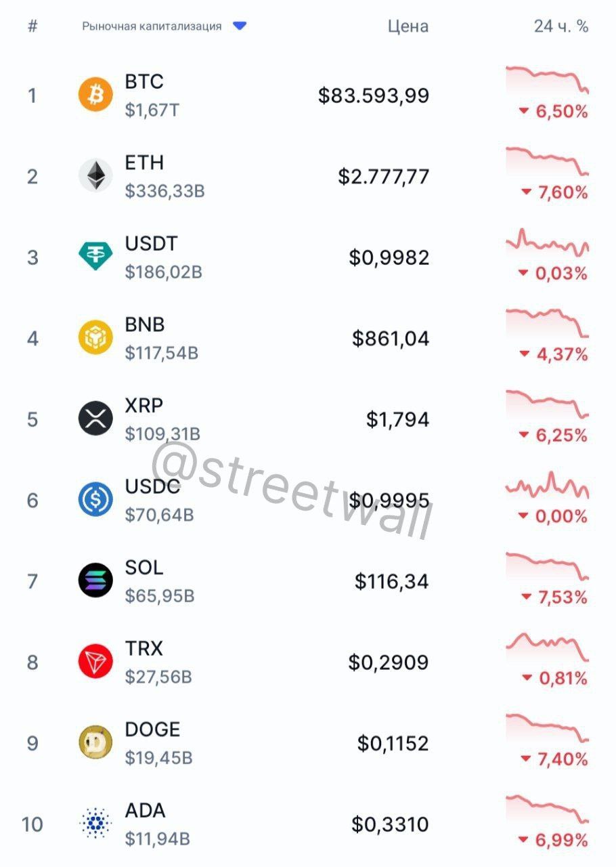
Task: Click SOL 7,53% change value
Action: 561,597
